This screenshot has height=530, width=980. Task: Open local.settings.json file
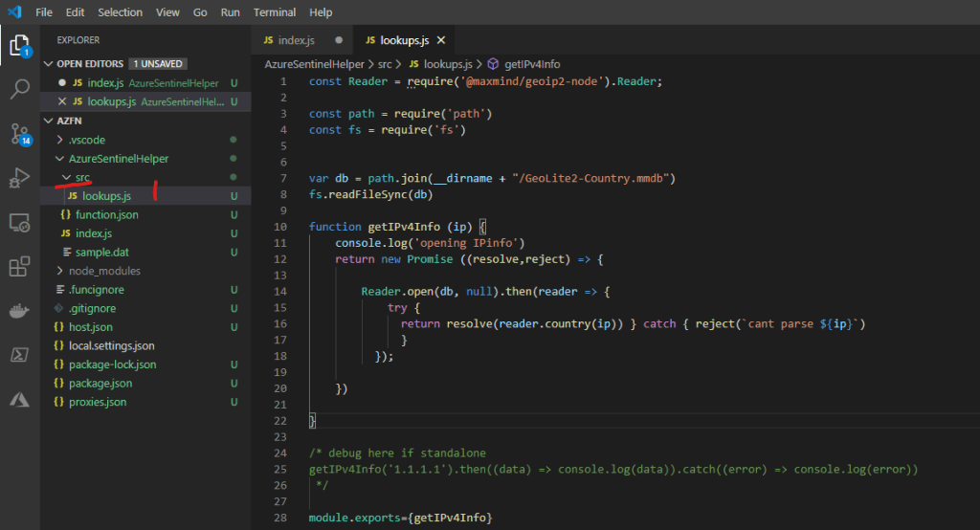(x=111, y=345)
